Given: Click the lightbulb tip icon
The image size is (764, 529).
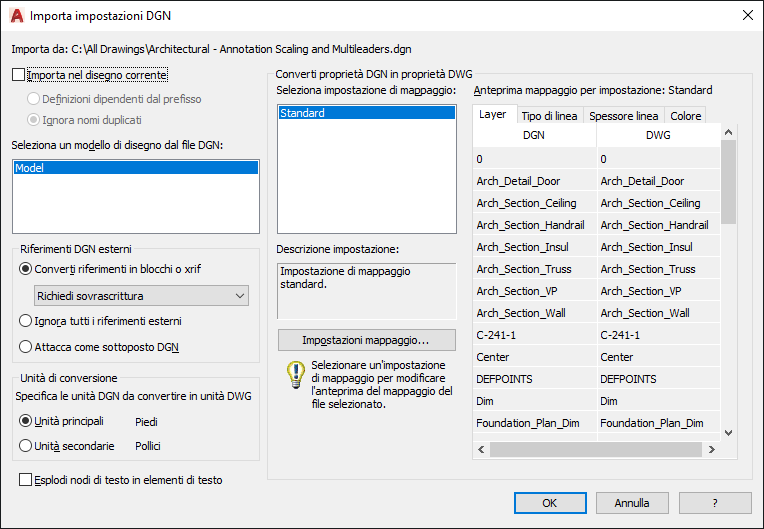Looking at the screenshot, I should coord(295,374).
